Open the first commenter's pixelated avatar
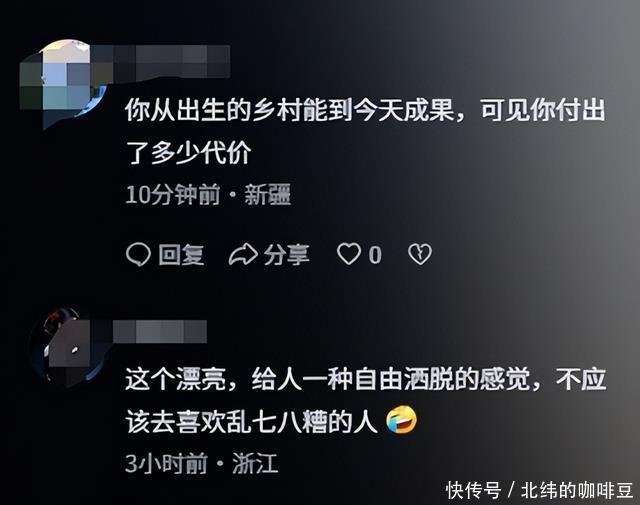The width and height of the screenshot is (640, 505). tap(63, 84)
